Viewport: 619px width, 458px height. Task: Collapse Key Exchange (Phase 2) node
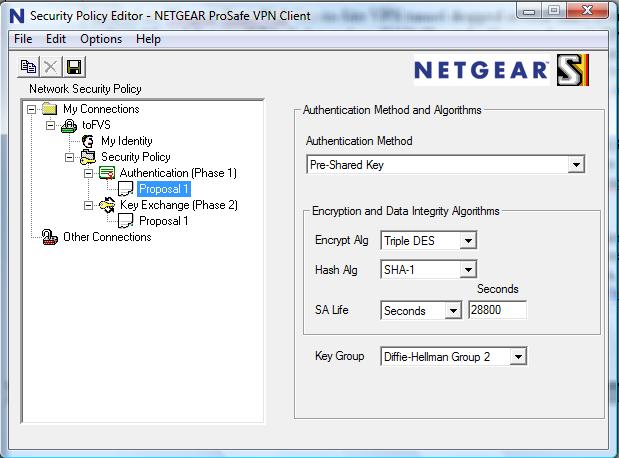88,205
